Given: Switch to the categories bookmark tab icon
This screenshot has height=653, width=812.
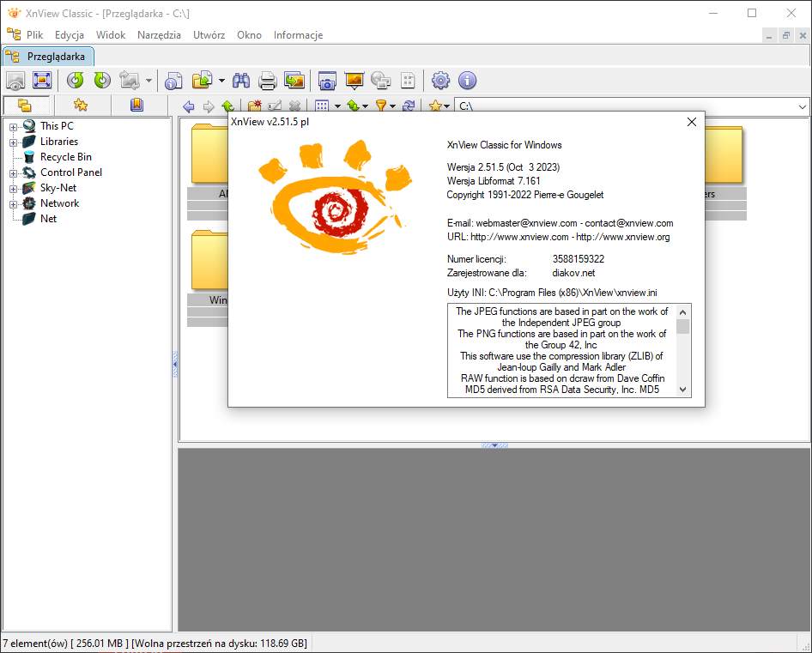Looking at the screenshot, I should [x=136, y=106].
